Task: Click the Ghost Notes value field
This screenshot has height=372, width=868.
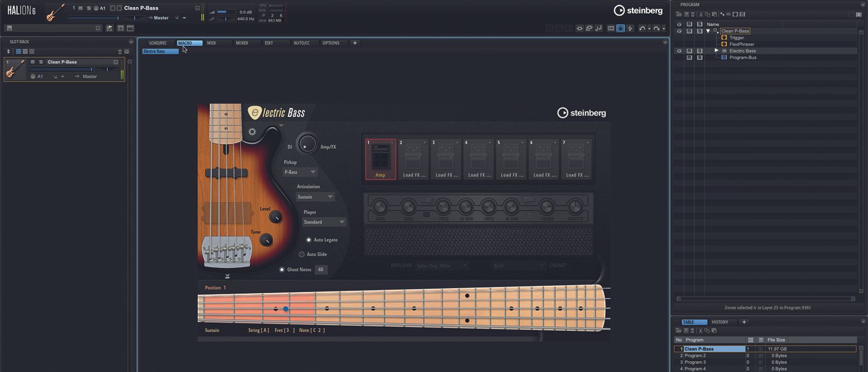Action: point(321,269)
